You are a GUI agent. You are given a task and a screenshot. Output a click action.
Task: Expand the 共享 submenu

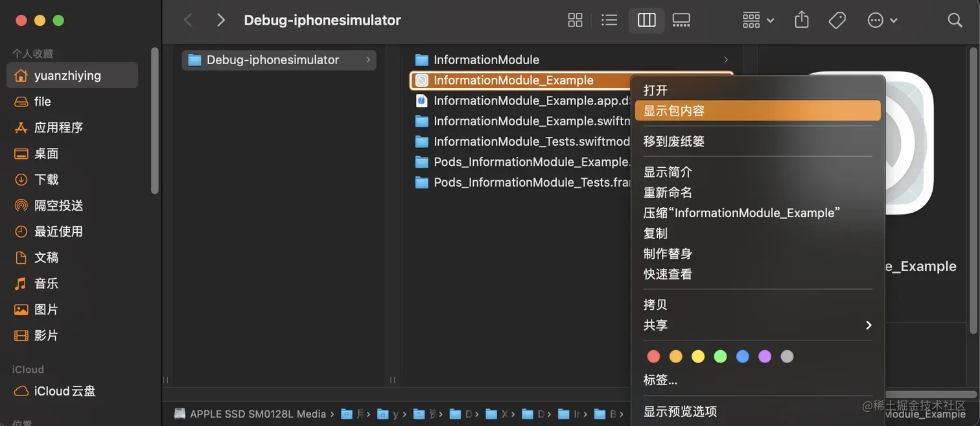[758, 325]
